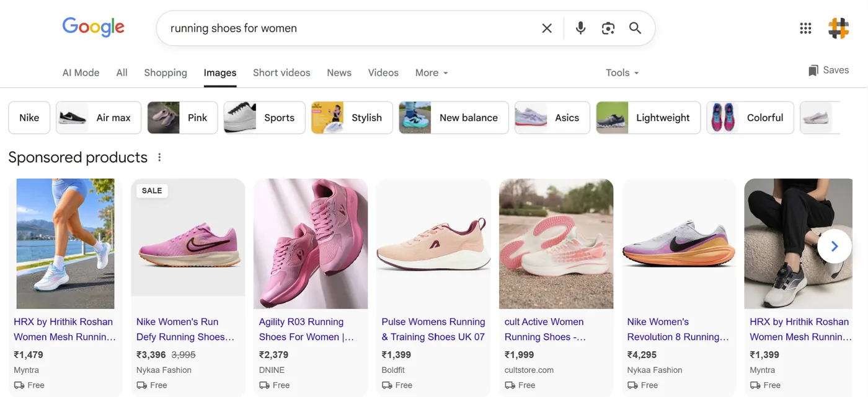
Task: Open cult Active Women Running Shoes link
Action: pos(545,329)
